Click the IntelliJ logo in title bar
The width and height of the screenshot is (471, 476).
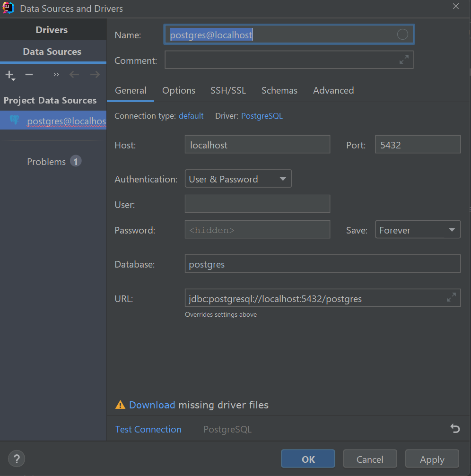8,8
